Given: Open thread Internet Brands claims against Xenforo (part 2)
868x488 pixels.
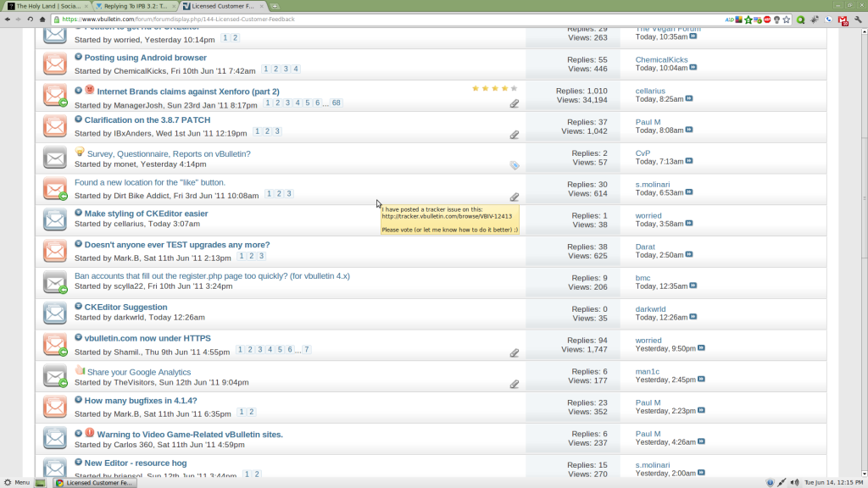Looking at the screenshot, I should (188, 91).
